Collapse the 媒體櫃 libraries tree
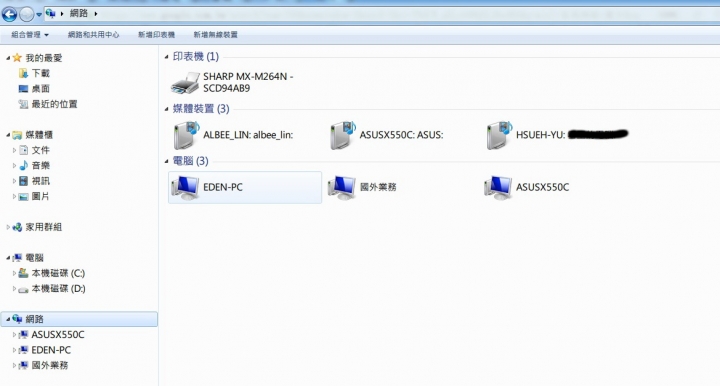This screenshot has height=386, width=720. tap(8, 135)
